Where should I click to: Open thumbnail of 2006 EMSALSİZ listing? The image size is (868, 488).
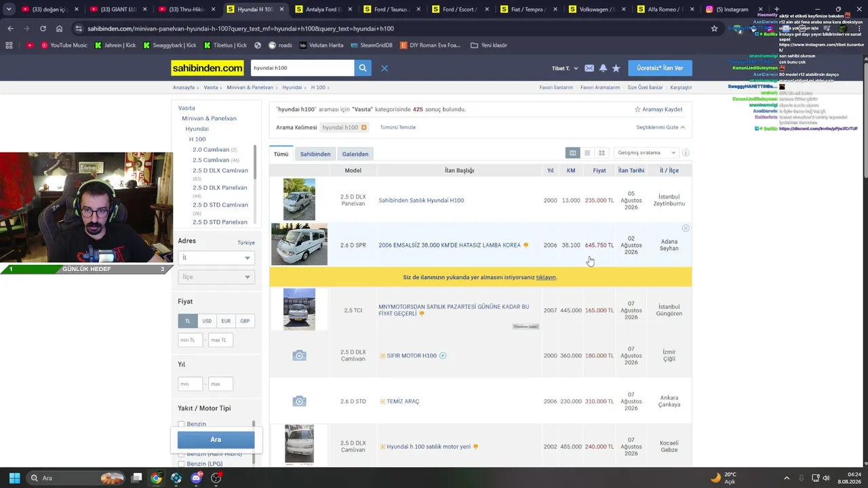point(299,245)
